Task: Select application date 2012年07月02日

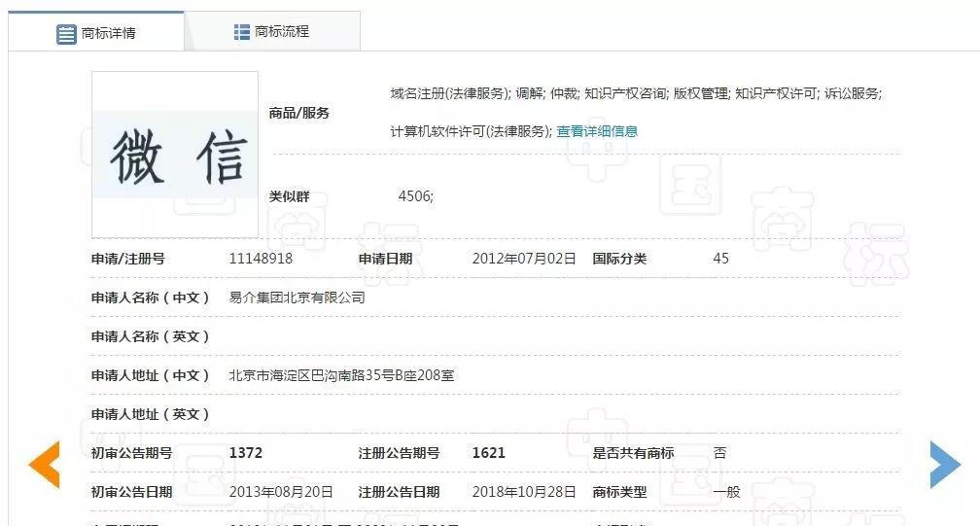Action: pos(524,258)
